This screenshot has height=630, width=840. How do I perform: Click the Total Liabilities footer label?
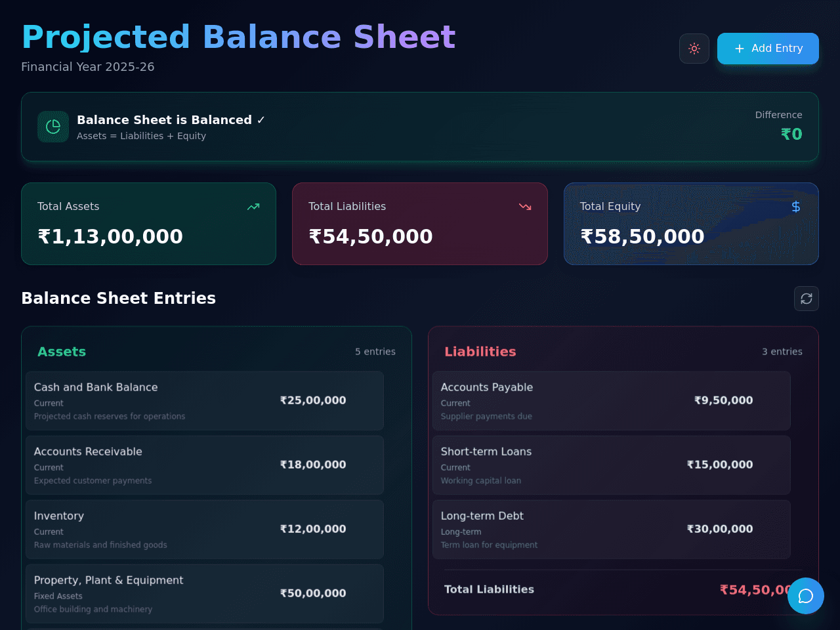[489, 589]
